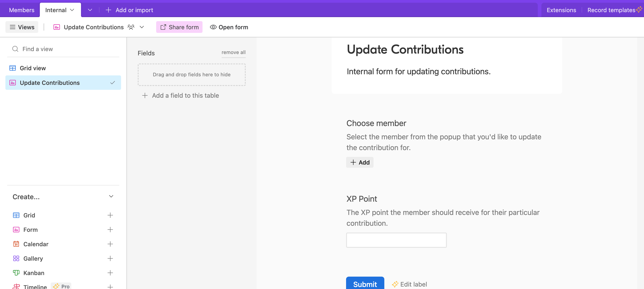Click the Choose member field label
Screen dimensions: 644x289
click(x=376, y=123)
